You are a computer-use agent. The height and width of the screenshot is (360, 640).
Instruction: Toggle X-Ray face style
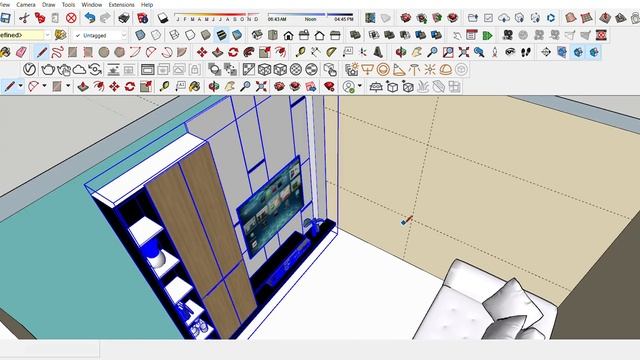[140, 35]
